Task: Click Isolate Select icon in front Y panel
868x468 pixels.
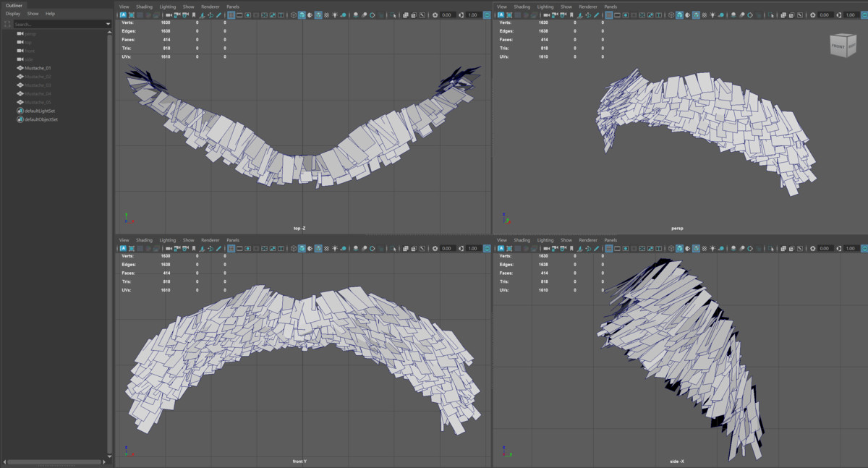Action: click(392, 248)
